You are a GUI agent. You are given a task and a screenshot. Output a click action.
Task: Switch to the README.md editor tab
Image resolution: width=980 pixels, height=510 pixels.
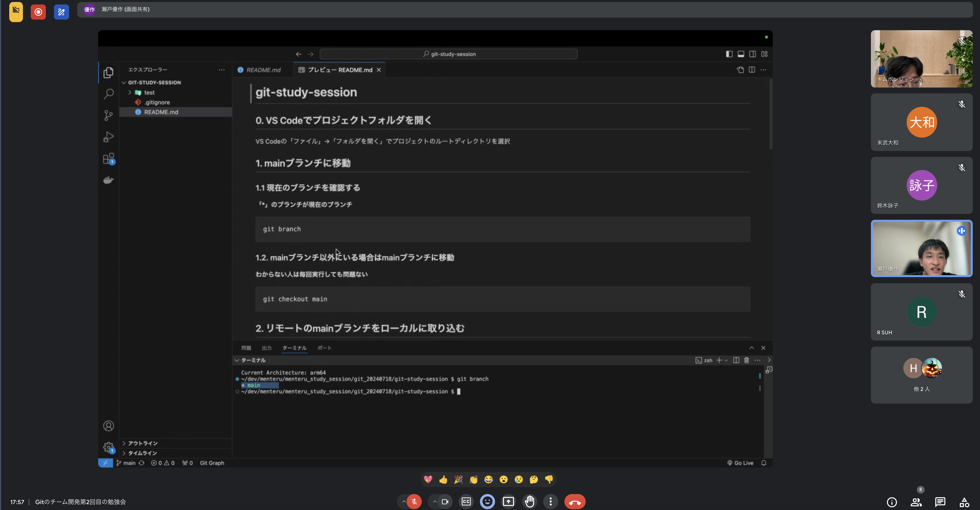coord(263,70)
